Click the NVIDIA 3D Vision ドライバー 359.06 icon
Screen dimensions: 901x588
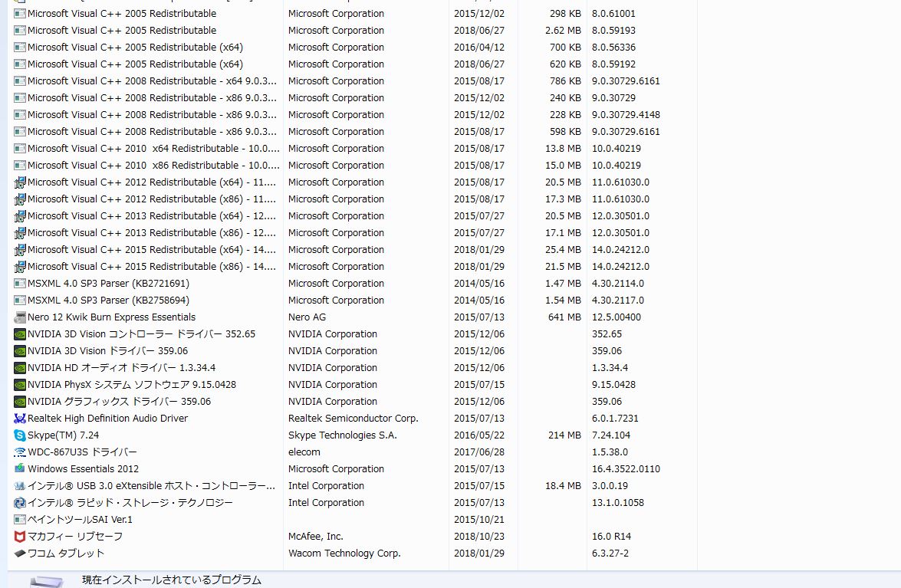pos(19,351)
